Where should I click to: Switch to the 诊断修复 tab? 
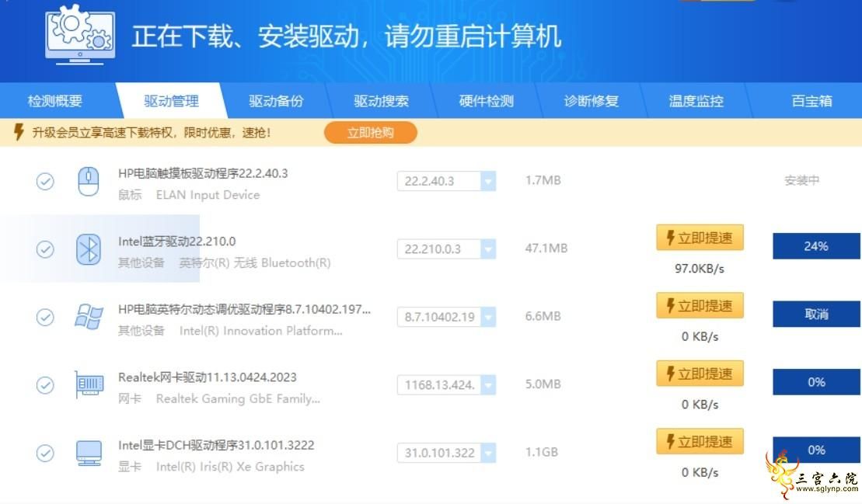point(592,101)
